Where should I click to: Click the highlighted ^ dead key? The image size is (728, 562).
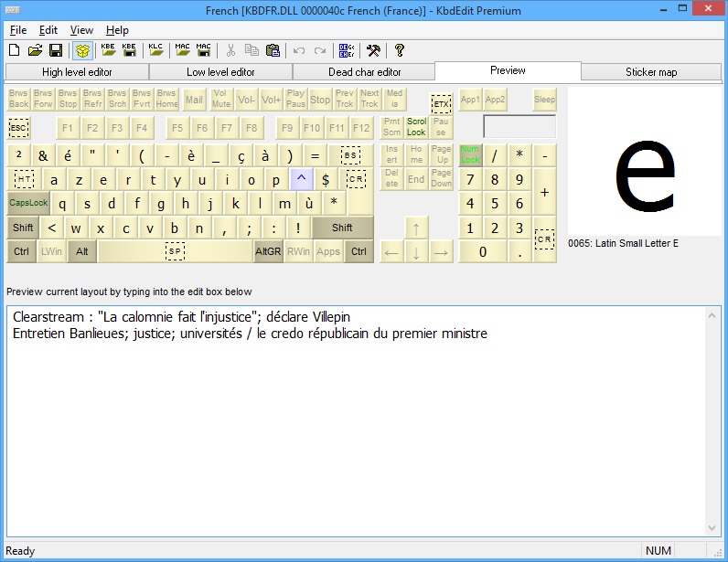301,179
